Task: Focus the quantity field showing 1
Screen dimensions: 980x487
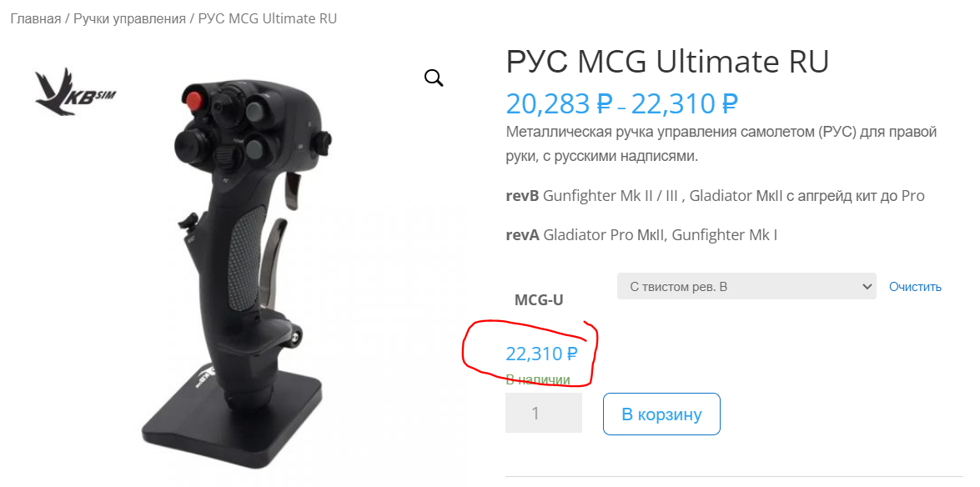Action: (x=543, y=414)
